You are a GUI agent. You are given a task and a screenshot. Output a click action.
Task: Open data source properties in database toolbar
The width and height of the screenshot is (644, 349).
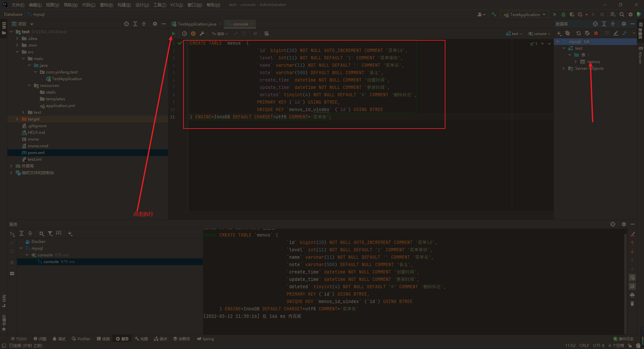(587, 33)
